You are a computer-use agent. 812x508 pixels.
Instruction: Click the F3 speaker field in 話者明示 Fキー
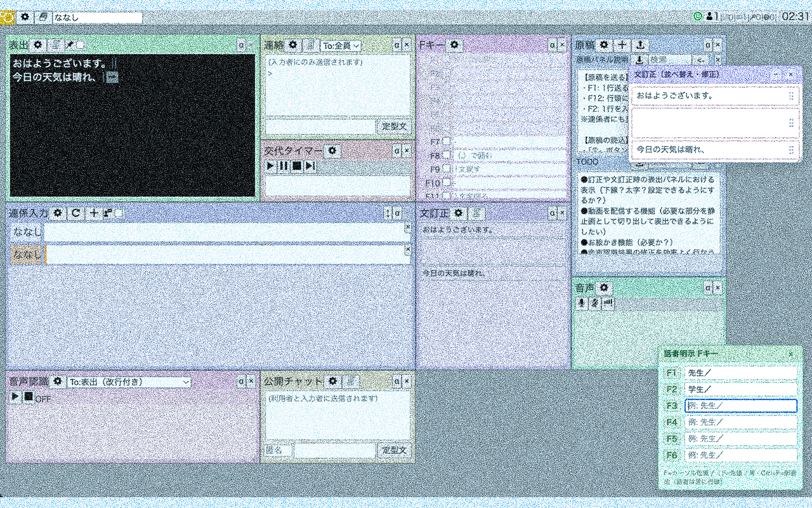[741, 406]
